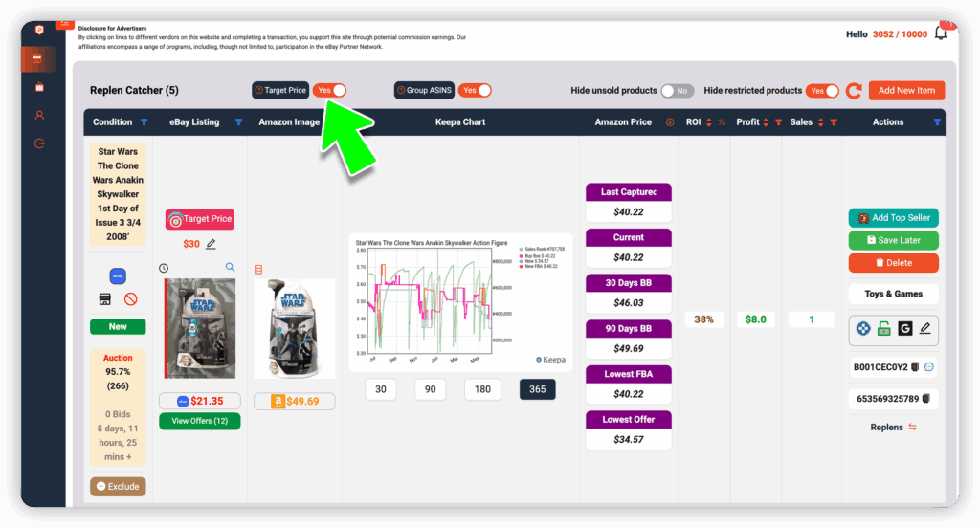The height and width of the screenshot is (528, 980).
Task: Click the Add Top Seller button
Action: point(893,217)
